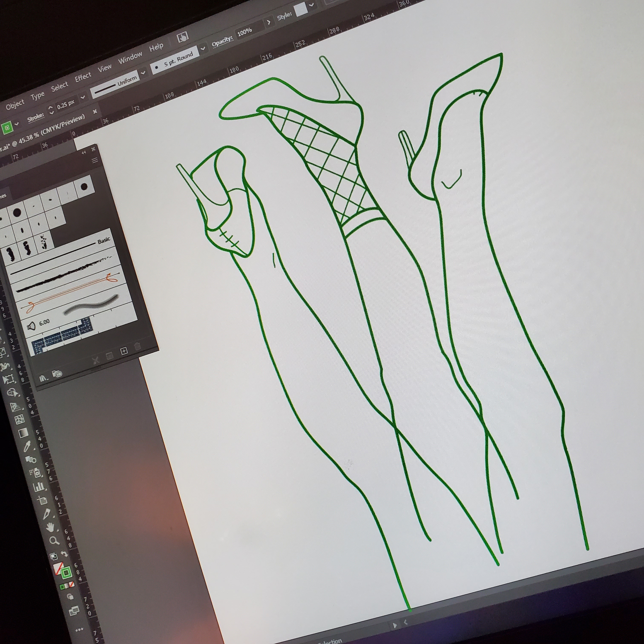Screen dimensions: 644x644
Task: Open the Effect menu
Action: coord(83,77)
